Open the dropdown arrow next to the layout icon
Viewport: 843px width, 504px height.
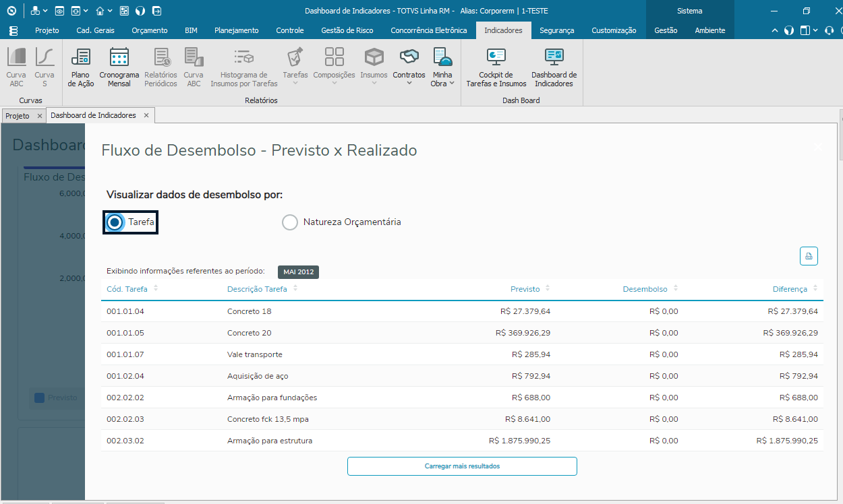point(815,30)
